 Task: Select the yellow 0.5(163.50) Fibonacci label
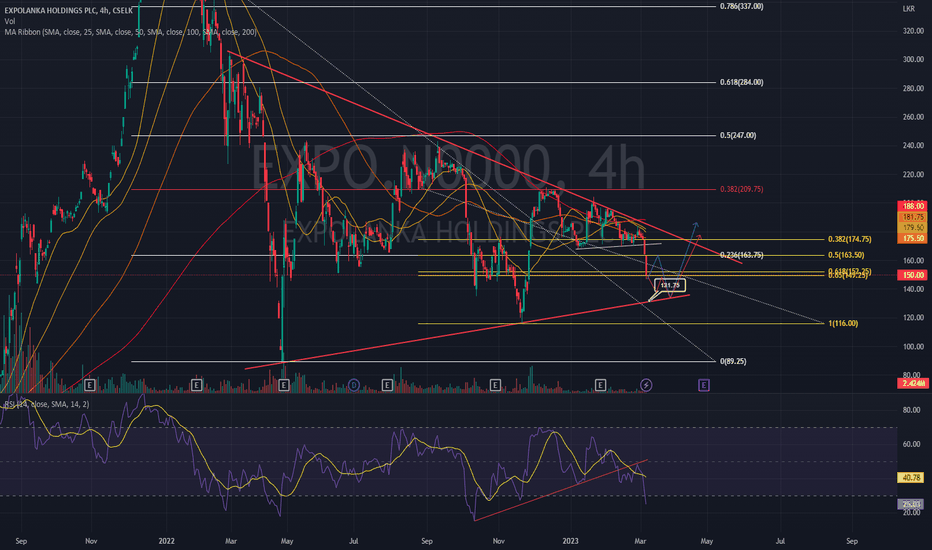(846, 255)
